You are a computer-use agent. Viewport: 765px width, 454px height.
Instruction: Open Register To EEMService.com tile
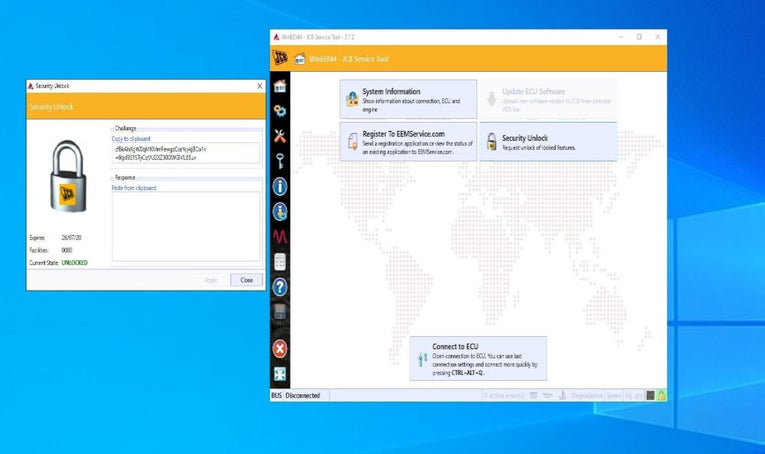click(408, 141)
